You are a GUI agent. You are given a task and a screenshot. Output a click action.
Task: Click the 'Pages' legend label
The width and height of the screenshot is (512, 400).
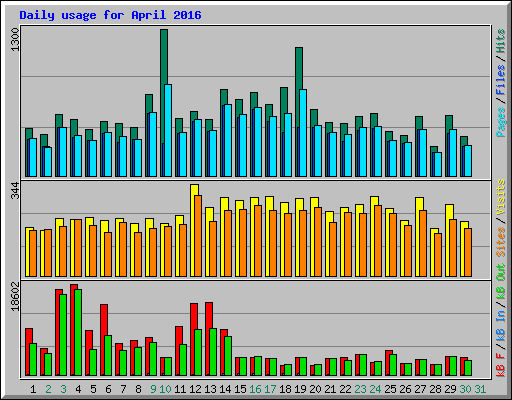click(x=501, y=122)
